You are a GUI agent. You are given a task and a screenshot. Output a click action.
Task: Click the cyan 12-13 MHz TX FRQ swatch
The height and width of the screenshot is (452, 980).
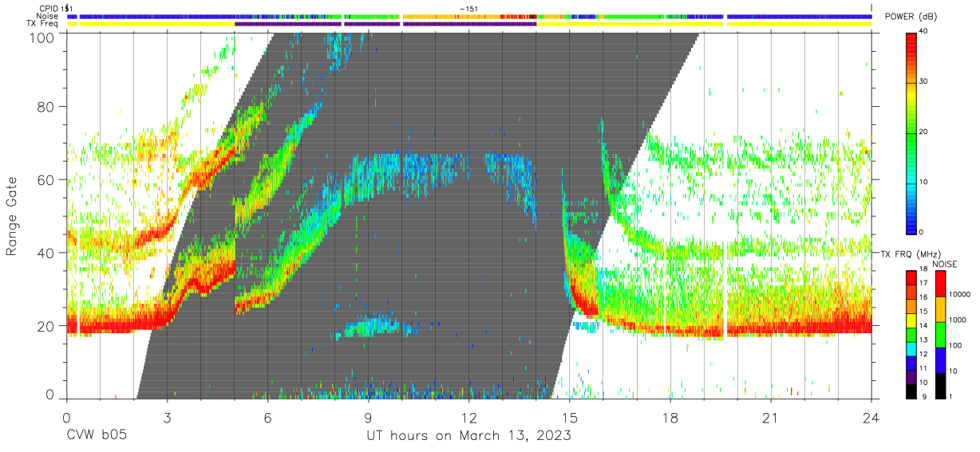[x=912, y=348]
